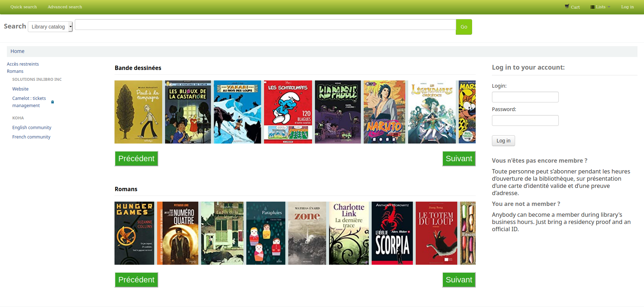644x308 pixels.
Task: Focus the Login username field
Action: pyautogui.click(x=525, y=97)
